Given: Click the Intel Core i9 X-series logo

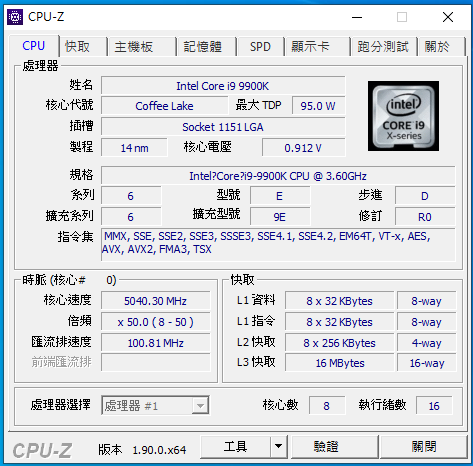Looking at the screenshot, I should 403,116.
